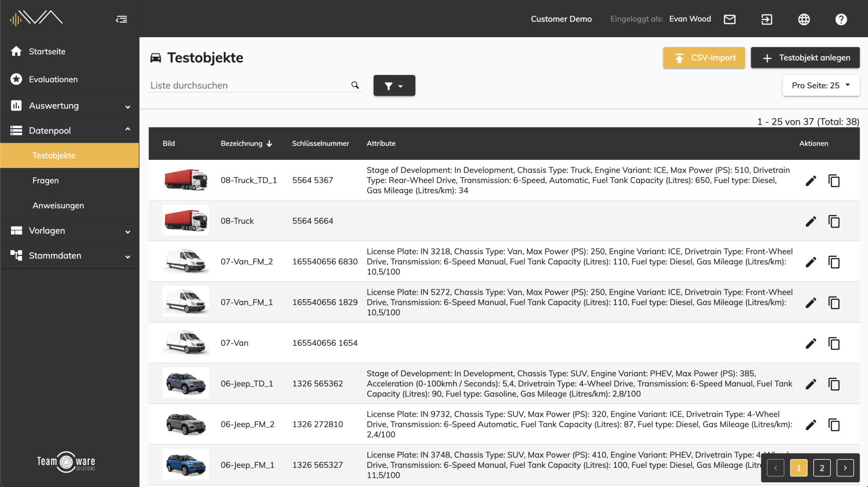Click the company logo in top left
This screenshot has width=868, height=487.
[x=36, y=18]
